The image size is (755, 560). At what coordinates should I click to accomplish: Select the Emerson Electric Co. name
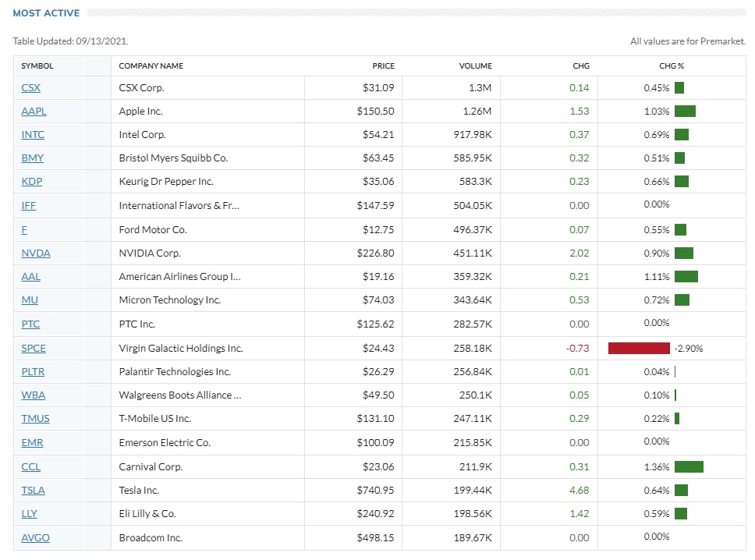(x=165, y=442)
